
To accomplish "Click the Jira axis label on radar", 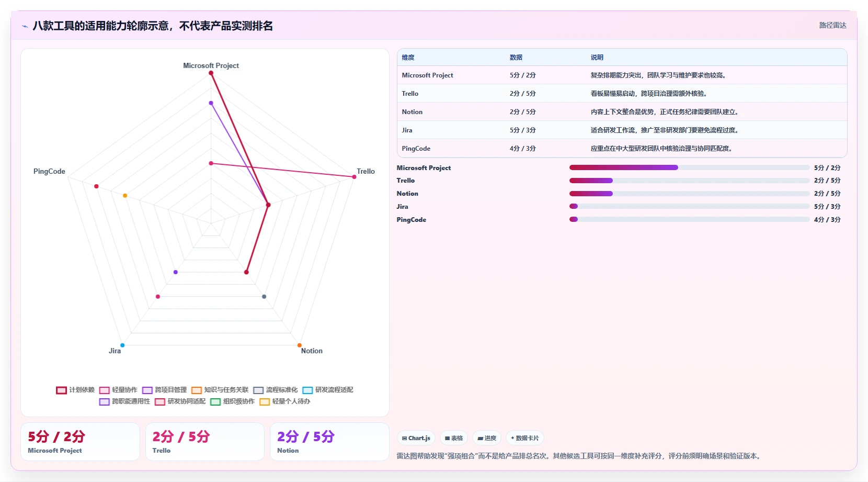I will pyautogui.click(x=115, y=351).
